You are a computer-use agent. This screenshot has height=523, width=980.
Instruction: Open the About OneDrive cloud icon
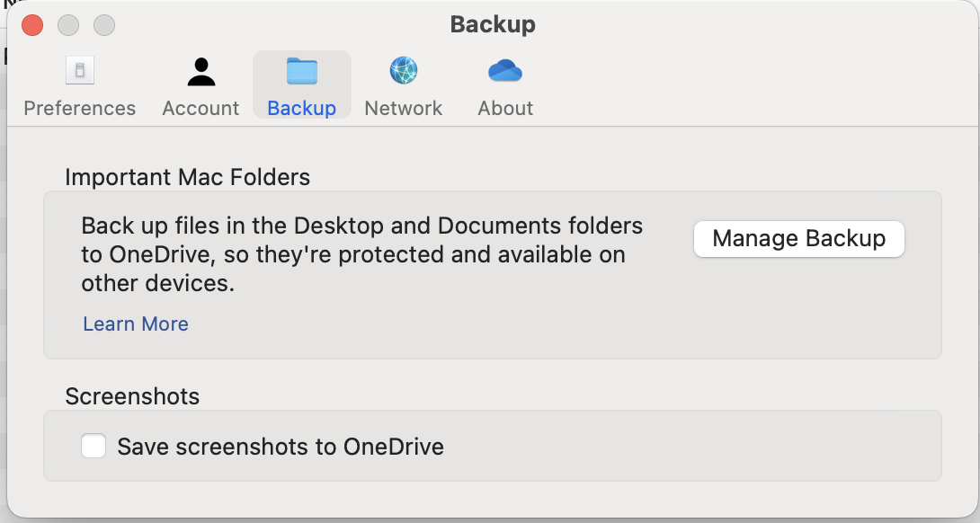(505, 71)
